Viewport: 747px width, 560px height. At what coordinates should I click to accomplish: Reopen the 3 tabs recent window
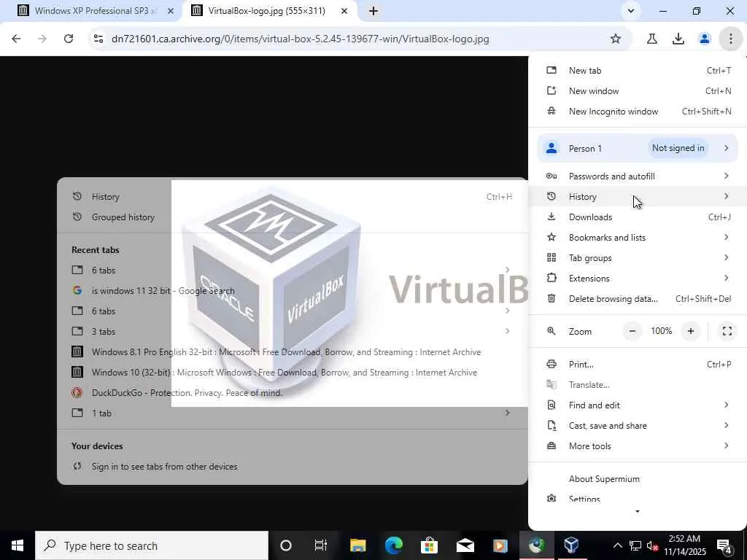(292, 332)
